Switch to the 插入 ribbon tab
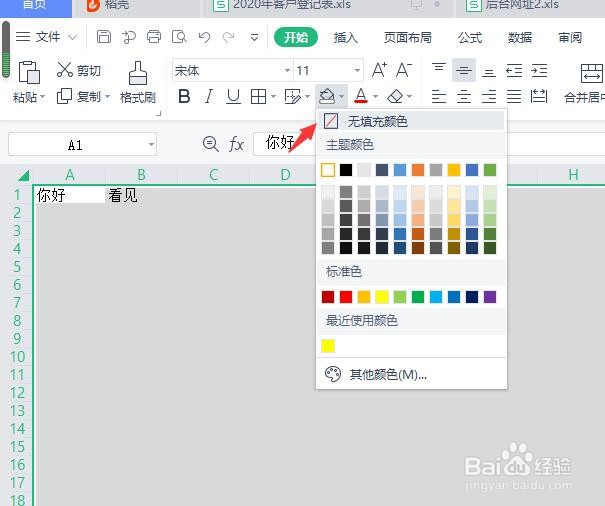Screen dimensions: 605x506 click(x=345, y=37)
